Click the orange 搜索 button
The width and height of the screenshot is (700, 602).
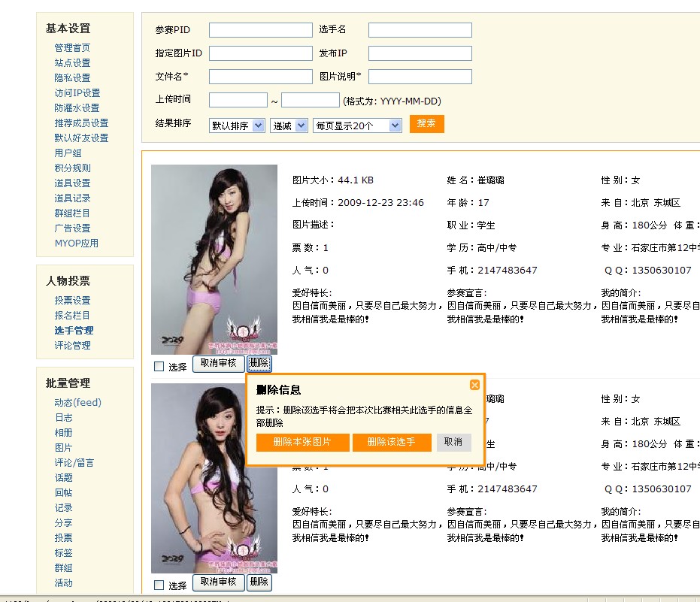pos(427,123)
